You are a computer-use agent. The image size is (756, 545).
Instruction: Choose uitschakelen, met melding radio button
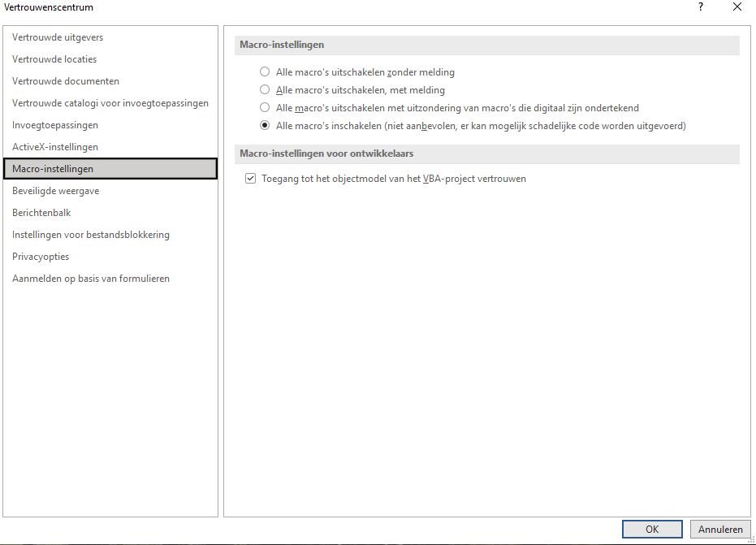point(265,89)
